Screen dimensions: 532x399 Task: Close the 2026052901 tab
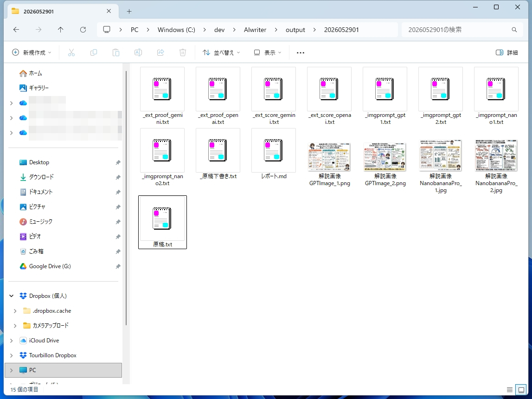click(109, 11)
